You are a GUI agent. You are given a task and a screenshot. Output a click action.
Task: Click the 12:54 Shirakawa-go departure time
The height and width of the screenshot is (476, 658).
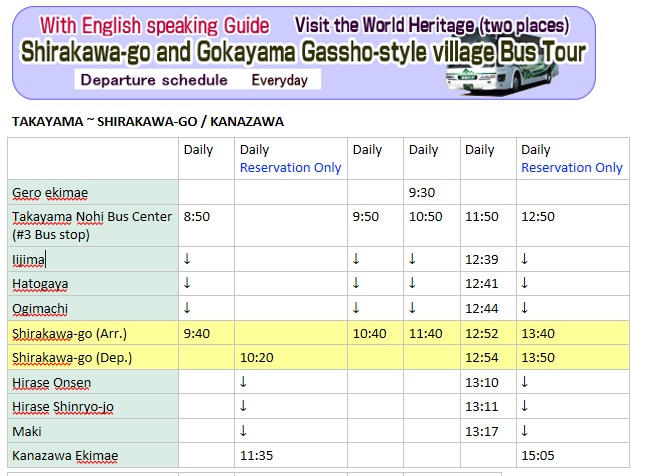[482, 358]
